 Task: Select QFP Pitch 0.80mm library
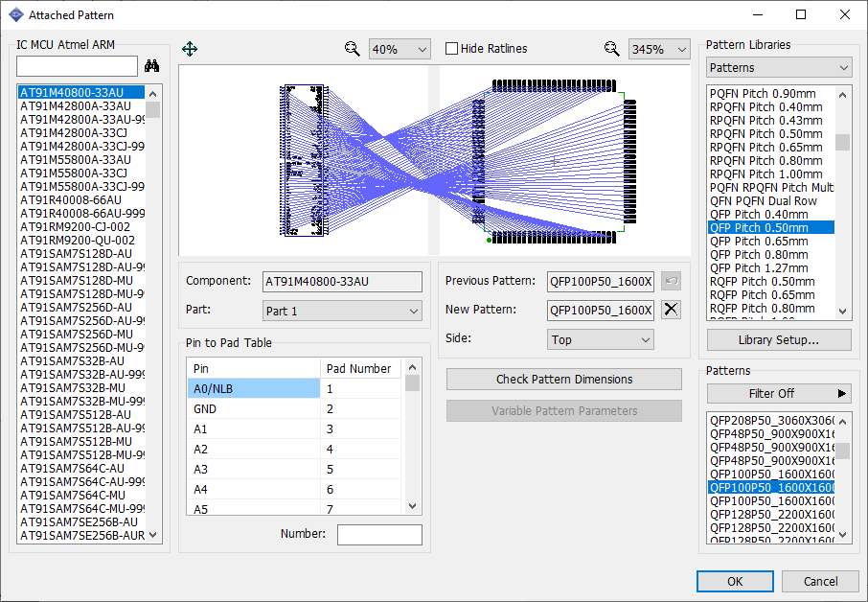771,255
